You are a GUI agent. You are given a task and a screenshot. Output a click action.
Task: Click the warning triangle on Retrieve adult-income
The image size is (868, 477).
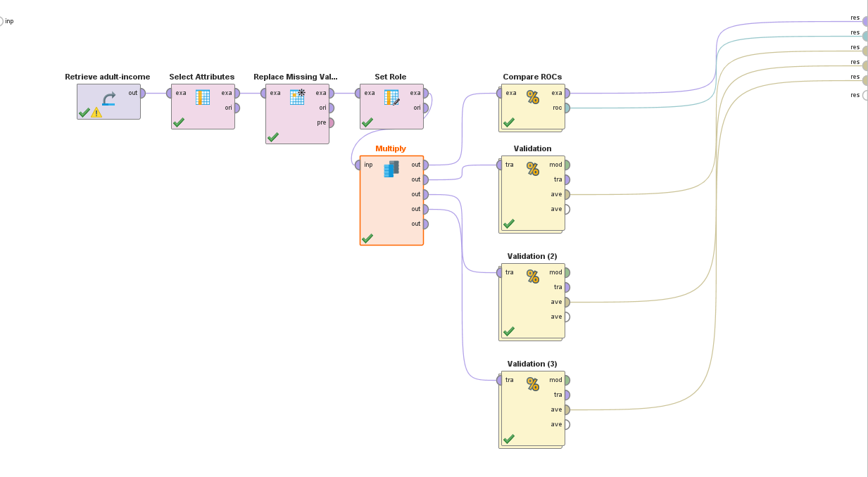pyautogui.click(x=96, y=113)
